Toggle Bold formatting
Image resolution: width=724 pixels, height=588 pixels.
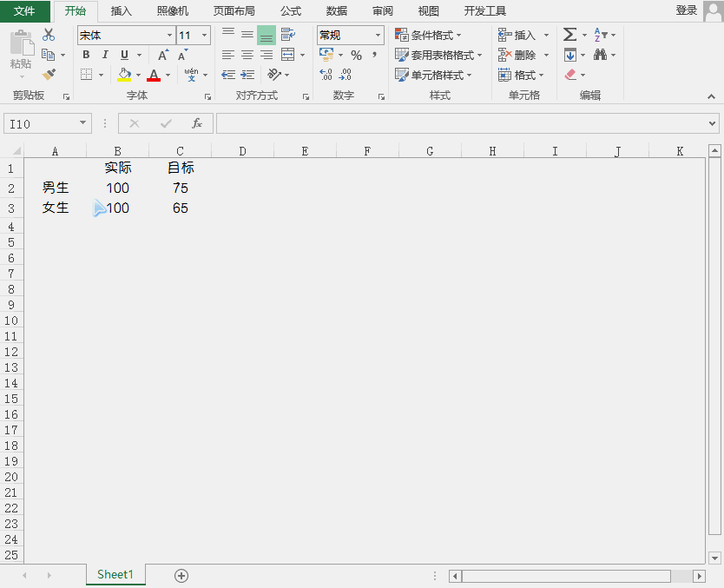(86, 55)
